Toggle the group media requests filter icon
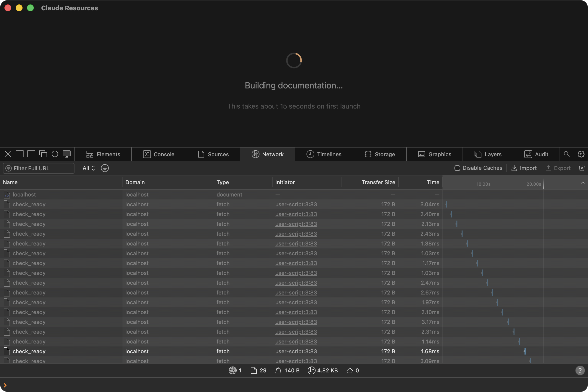The height and width of the screenshot is (392, 588). coord(105,168)
